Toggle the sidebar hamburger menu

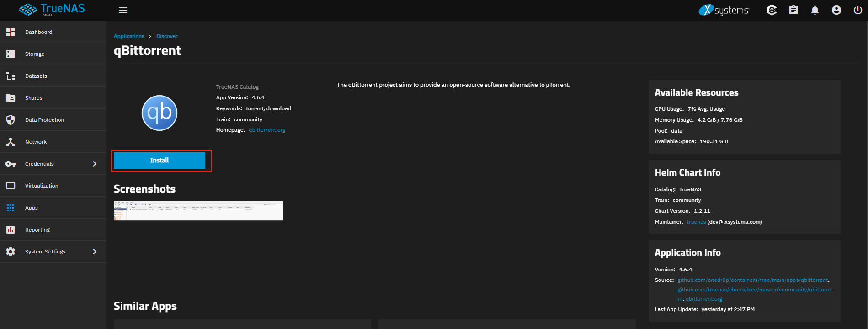(x=123, y=10)
